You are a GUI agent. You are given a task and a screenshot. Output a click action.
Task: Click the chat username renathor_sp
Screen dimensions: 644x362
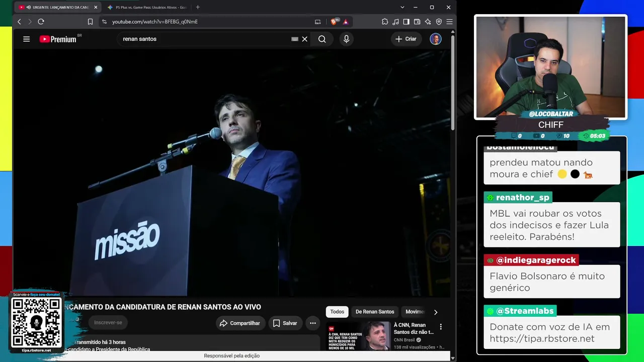pos(522,197)
